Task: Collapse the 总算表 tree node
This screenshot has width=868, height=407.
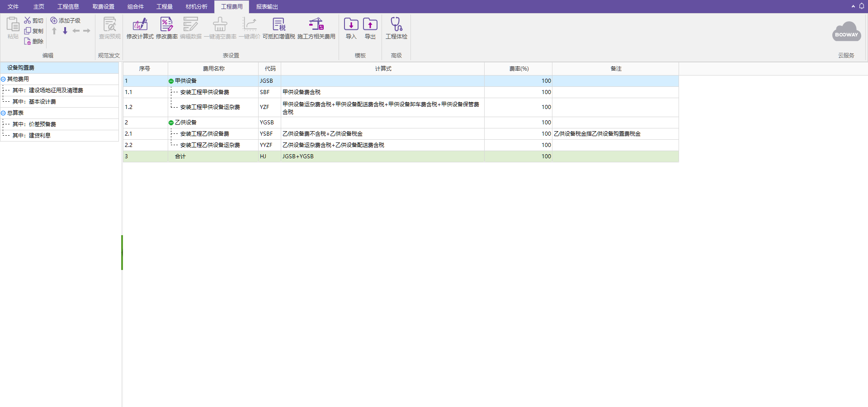Action: pyautogui.click(x=3, y=113)
